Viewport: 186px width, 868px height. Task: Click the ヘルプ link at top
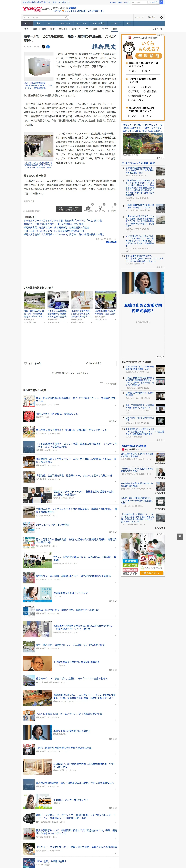point(127,2)
